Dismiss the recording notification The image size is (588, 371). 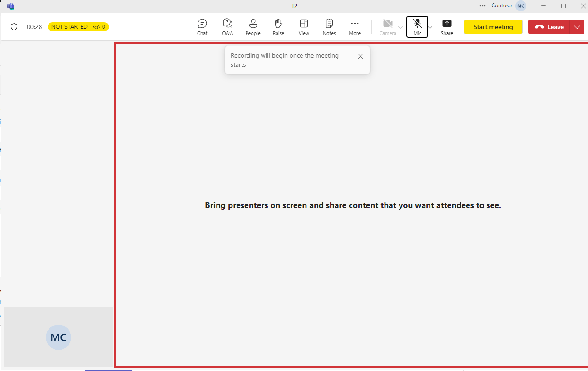[360, 56]
